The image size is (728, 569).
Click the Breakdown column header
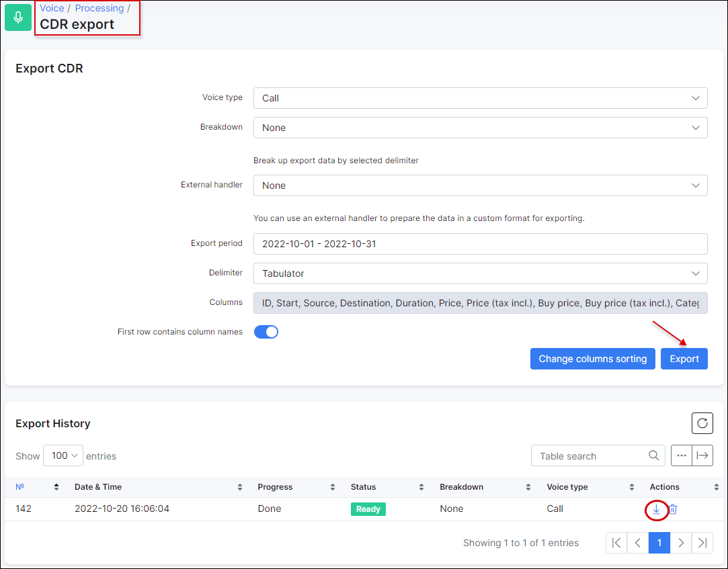pyautogui.click(x=462, y=487)
